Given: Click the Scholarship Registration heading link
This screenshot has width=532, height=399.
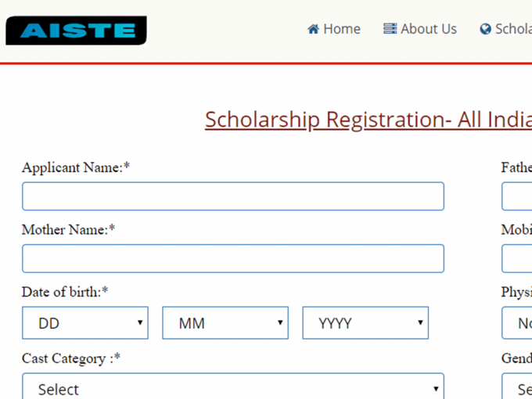Looking at the screenshot, I should pyautogui.click(x=368, y=120).
